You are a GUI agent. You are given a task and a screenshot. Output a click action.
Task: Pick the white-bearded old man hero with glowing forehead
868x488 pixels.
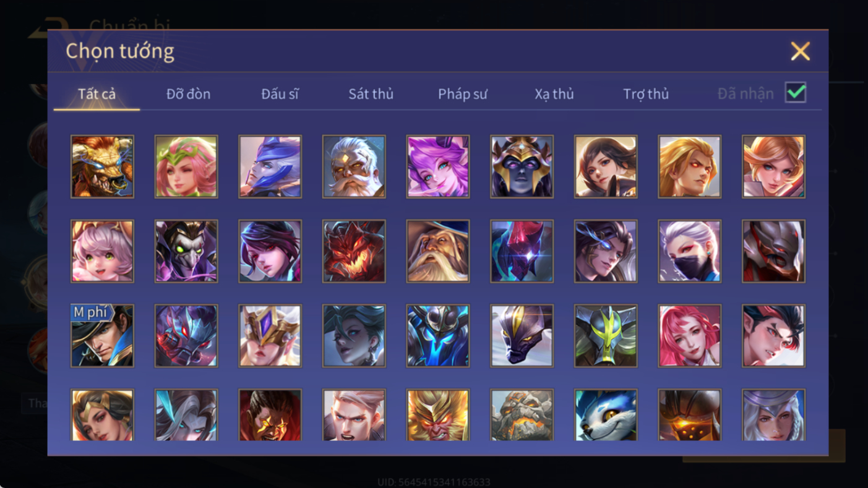[x=354, y=166]
